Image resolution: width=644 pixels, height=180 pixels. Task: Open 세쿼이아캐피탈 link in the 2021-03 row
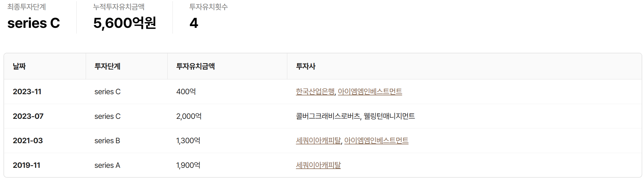click(x=318, y=141)
